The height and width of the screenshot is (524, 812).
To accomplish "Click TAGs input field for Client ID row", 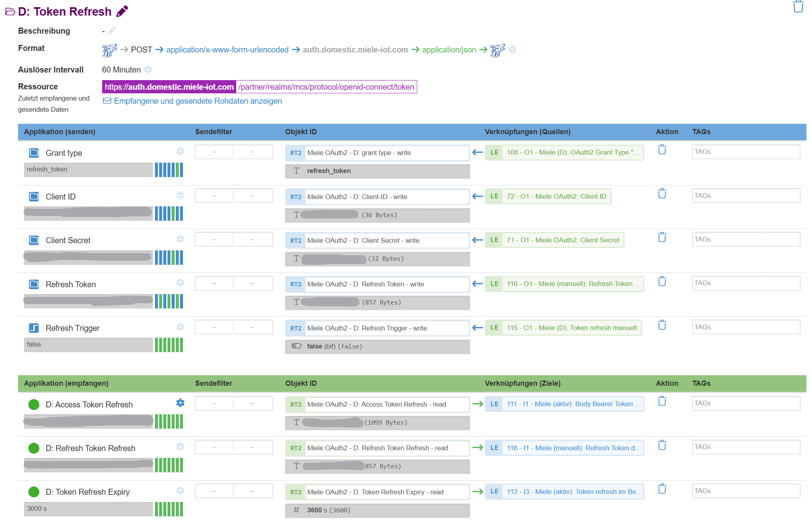I will (746, 195).
